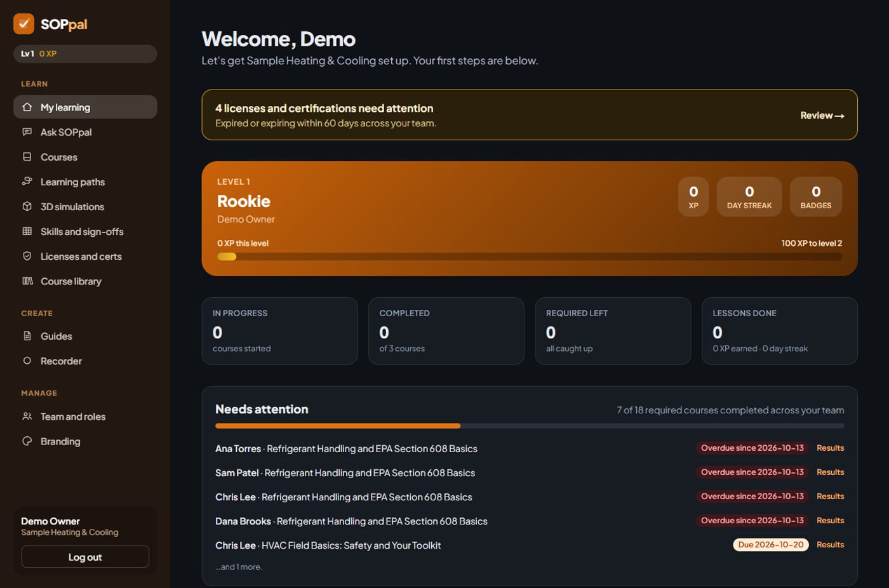
Task: Click the Needs attention team progress bar
Action: pyautogui.click(x=530, y=425)
